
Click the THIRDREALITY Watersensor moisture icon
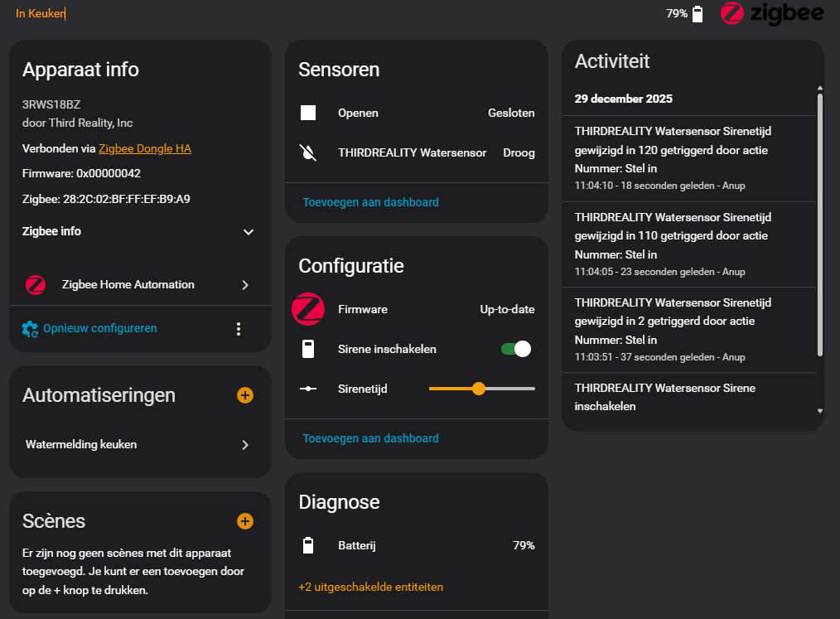[x=308, y=152]
